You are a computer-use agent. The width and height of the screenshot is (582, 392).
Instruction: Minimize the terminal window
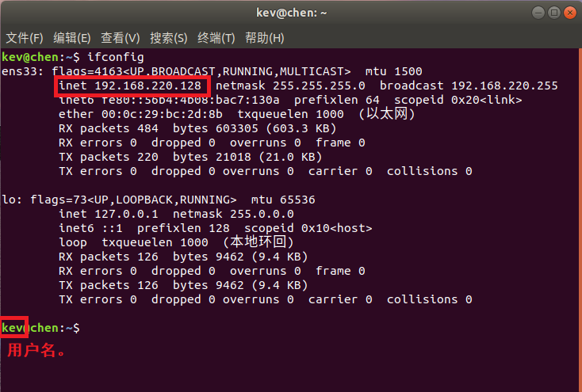click(538, 13)
